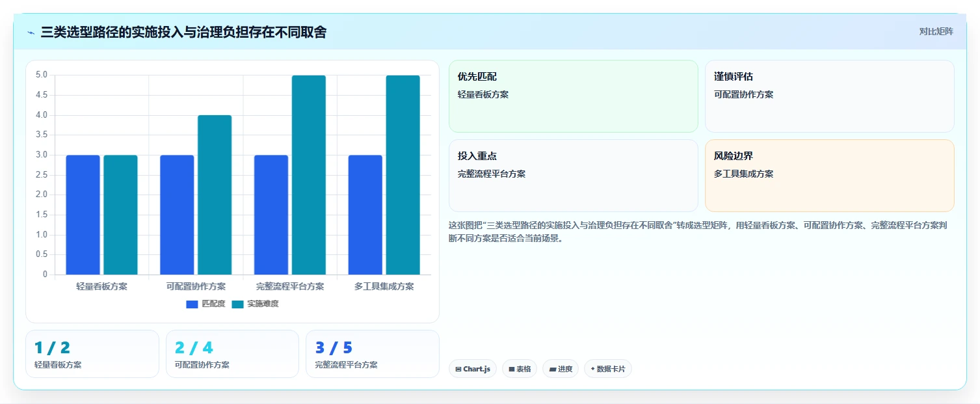The height and width of the screenshot is (404, 980).
Task: Click the 1 / 2 轻量看板方案 stat card
Action: pos(92,354)
